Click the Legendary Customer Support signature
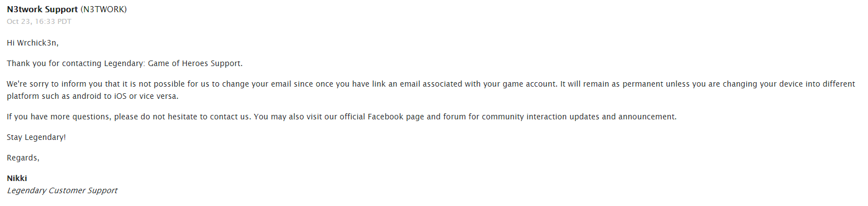The height and width of the screenshot is (206, 868). click(x=62, y=190)
